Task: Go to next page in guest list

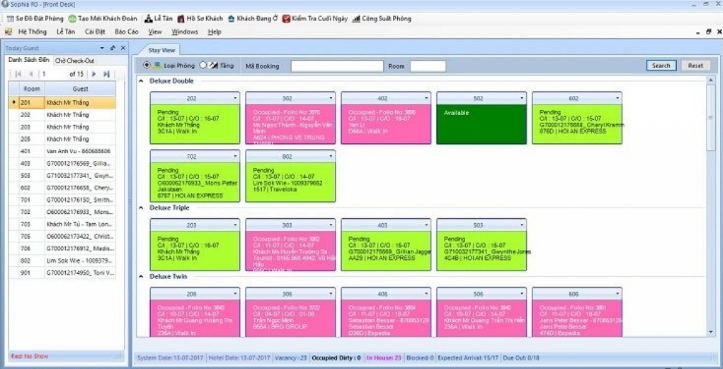Action: click(x=94, y=74)
